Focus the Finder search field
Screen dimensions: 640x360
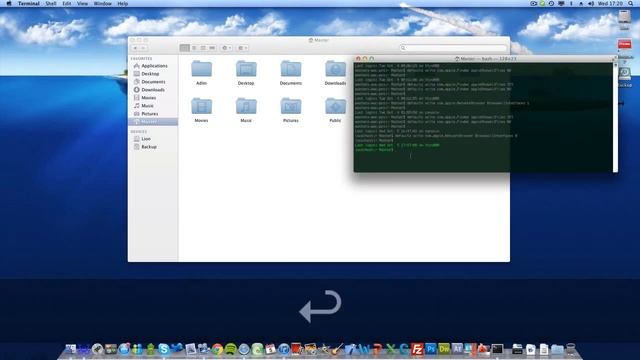(453, 48)
